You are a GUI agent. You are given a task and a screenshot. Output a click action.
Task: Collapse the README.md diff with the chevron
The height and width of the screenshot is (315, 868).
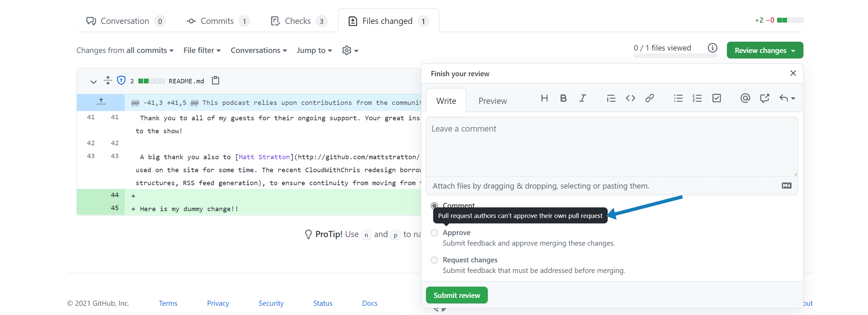click(93, 81)
